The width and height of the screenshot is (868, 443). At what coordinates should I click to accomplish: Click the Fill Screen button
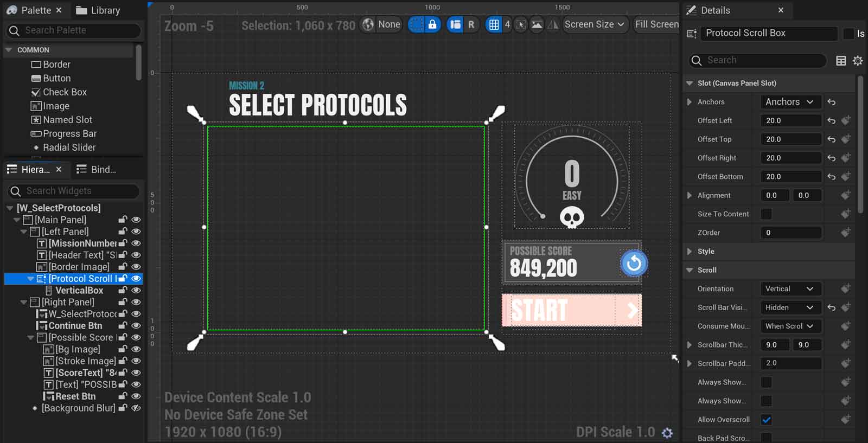coord(656,24)
